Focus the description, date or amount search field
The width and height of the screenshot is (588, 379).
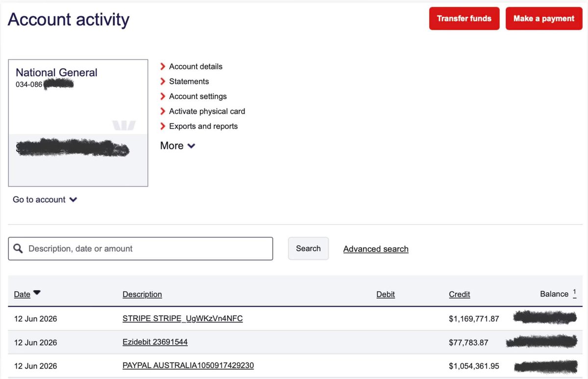[141, 249]
